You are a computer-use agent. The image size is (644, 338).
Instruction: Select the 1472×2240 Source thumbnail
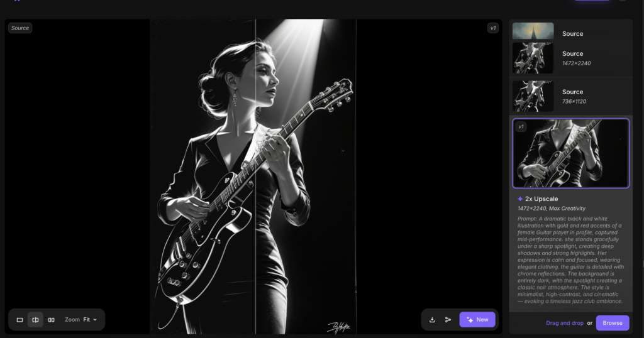[533, 58]
